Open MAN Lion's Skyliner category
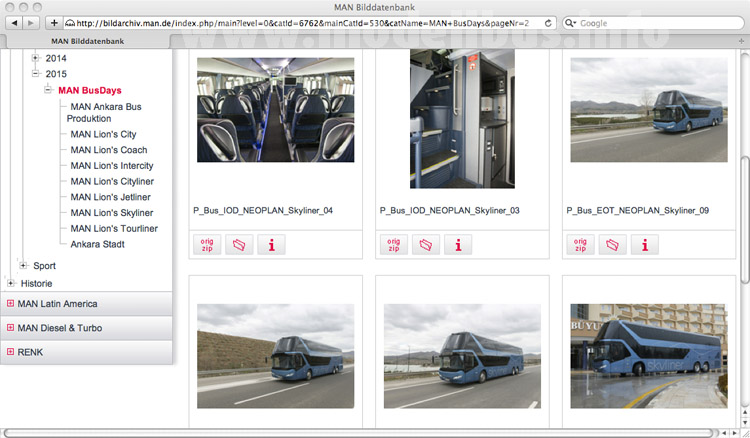 pyautogui.click(x=111, y=212)
